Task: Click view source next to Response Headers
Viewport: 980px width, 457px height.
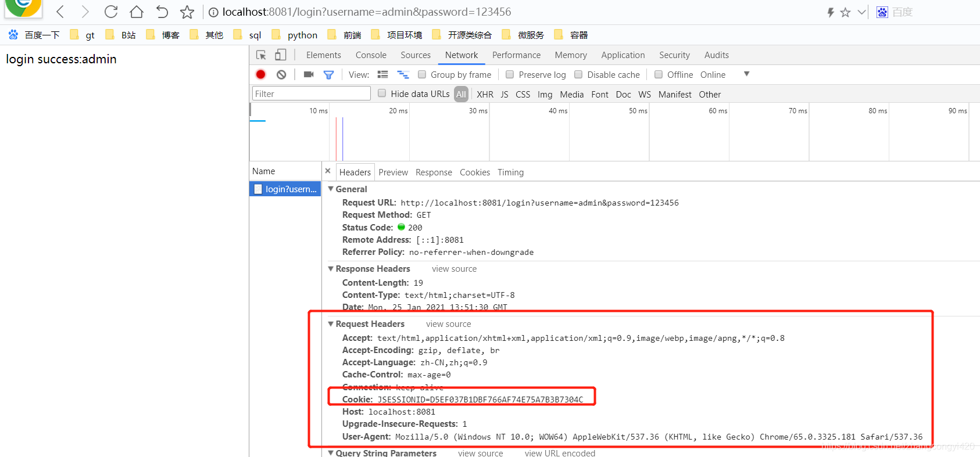Action: [x=454, y=269]
